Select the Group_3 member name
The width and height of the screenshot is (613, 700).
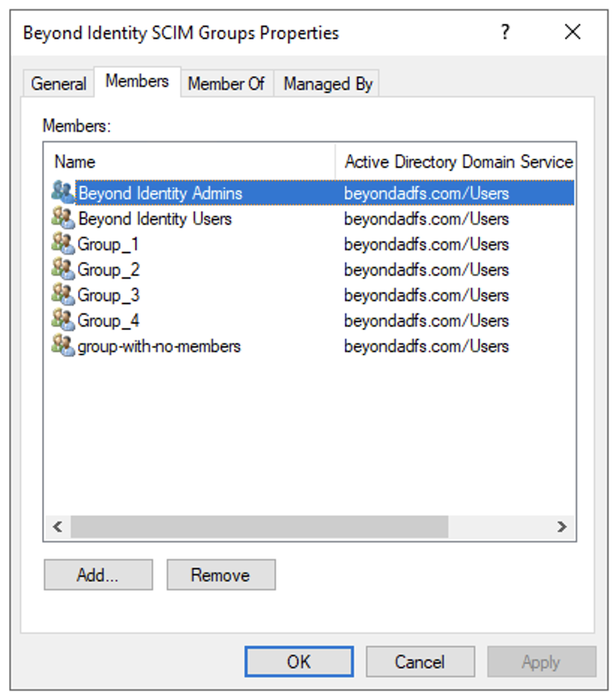tap(109, 295)
